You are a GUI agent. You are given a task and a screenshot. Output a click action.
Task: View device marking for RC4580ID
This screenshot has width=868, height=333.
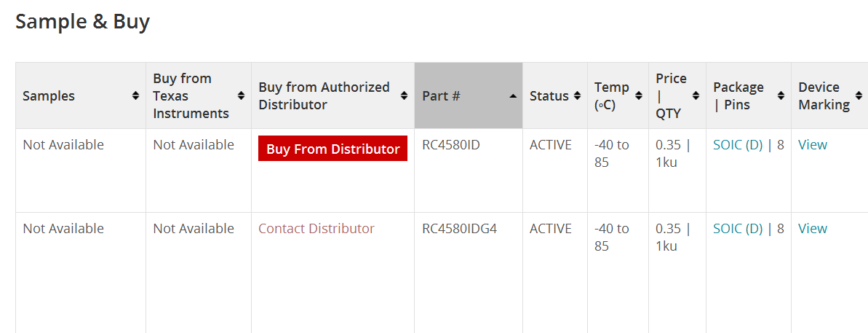(x=812, y=145)
